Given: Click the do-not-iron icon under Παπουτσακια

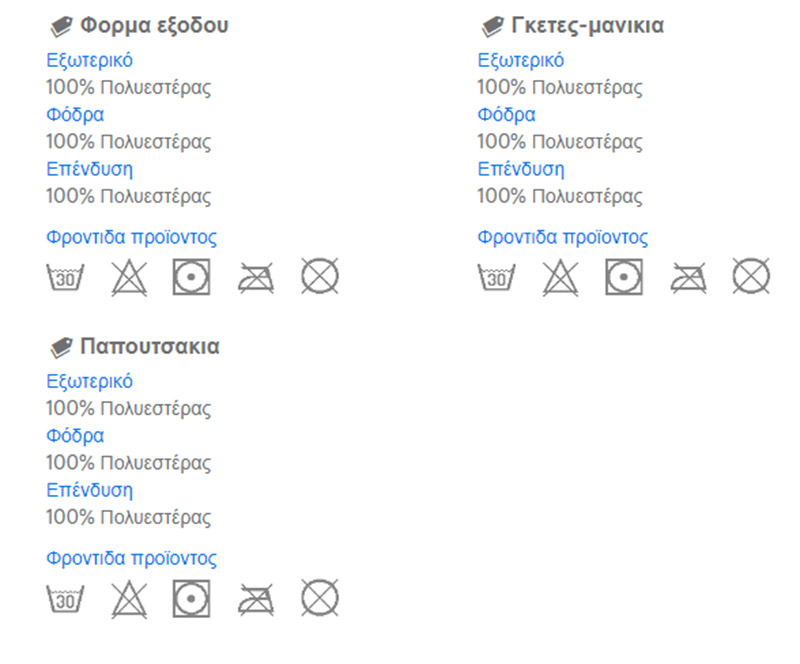Looking at the screenshot, I should [256, 600].
